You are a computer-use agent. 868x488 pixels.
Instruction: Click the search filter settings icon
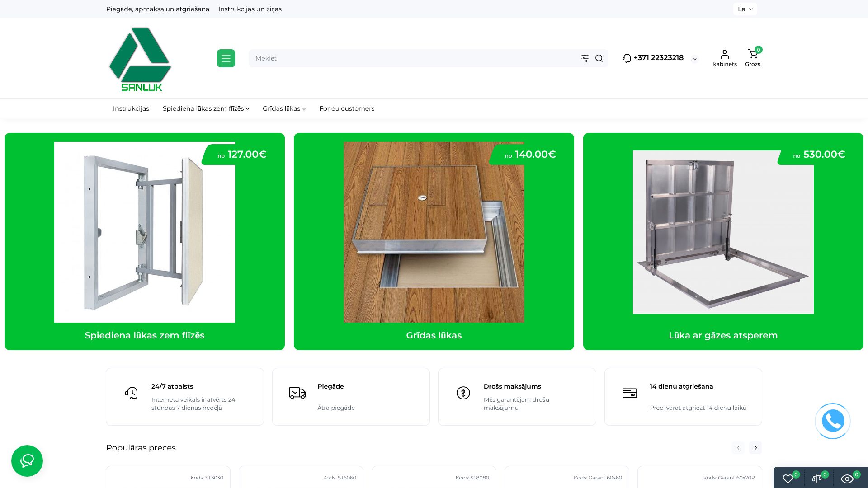pos(585,58)
